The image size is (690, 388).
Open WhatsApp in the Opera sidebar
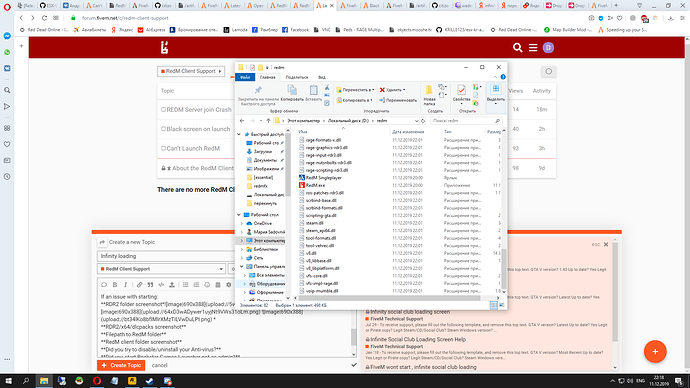coord(7,52)
